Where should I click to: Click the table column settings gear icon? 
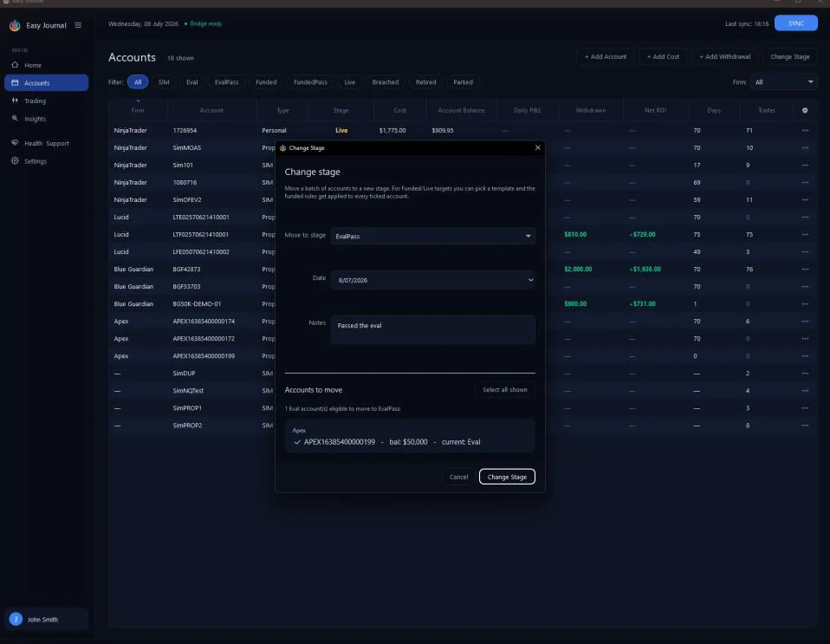point(805,110)
